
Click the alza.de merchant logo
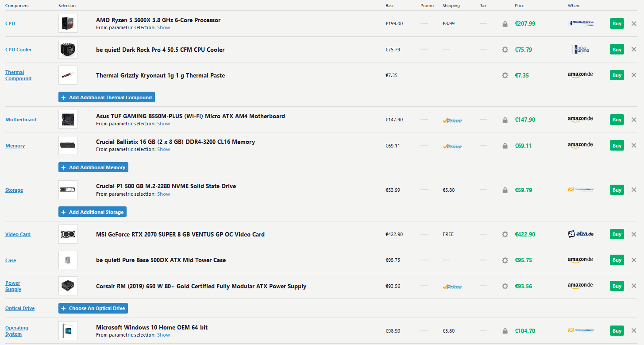point(581,234)
